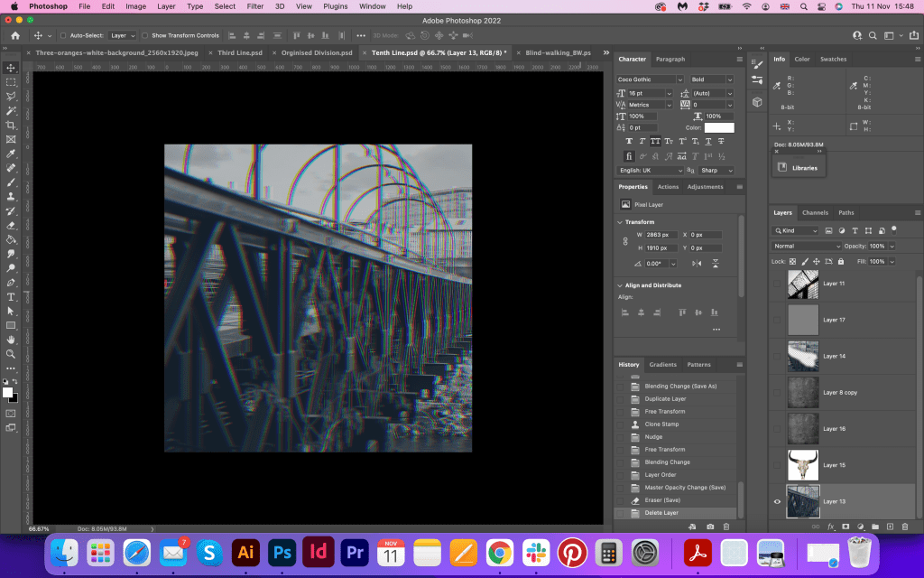This screenshot has width=924, height=578.
Task: Choose the Zoom tool in toolbar
Action: coord(11,354)
